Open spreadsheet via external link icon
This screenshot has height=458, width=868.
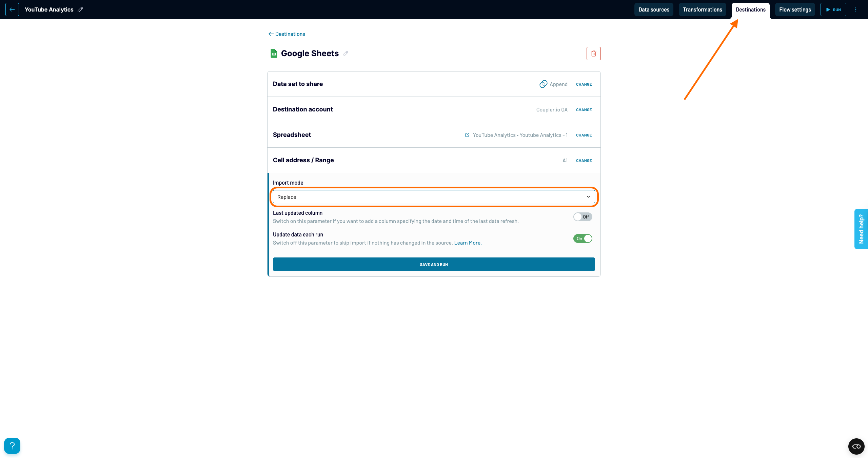tap(467, 135)
